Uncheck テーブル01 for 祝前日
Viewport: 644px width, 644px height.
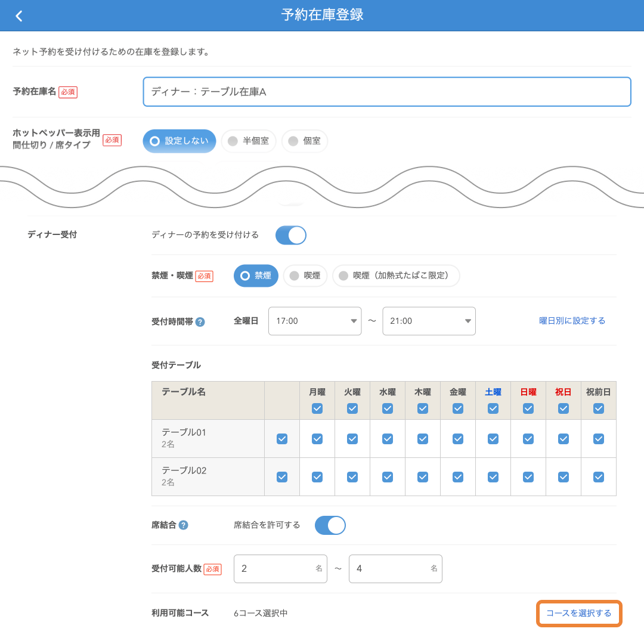(x=599, y=439)
